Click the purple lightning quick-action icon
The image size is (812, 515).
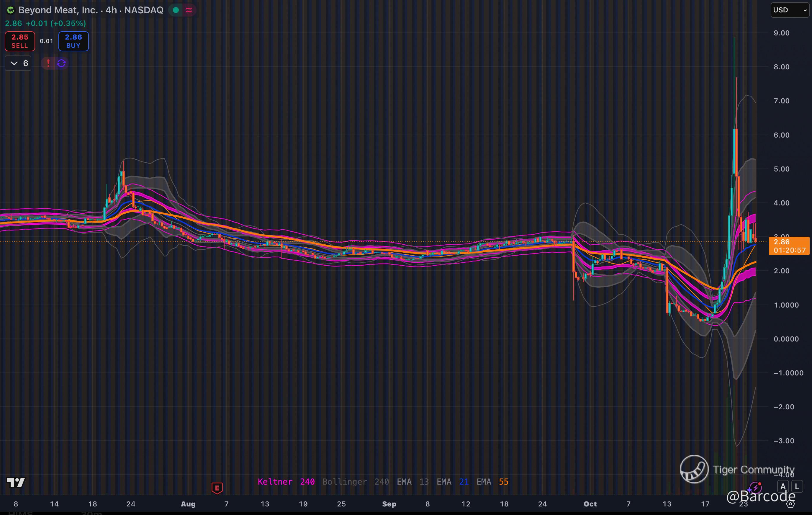pyautogui.click(x=755, y=488)
